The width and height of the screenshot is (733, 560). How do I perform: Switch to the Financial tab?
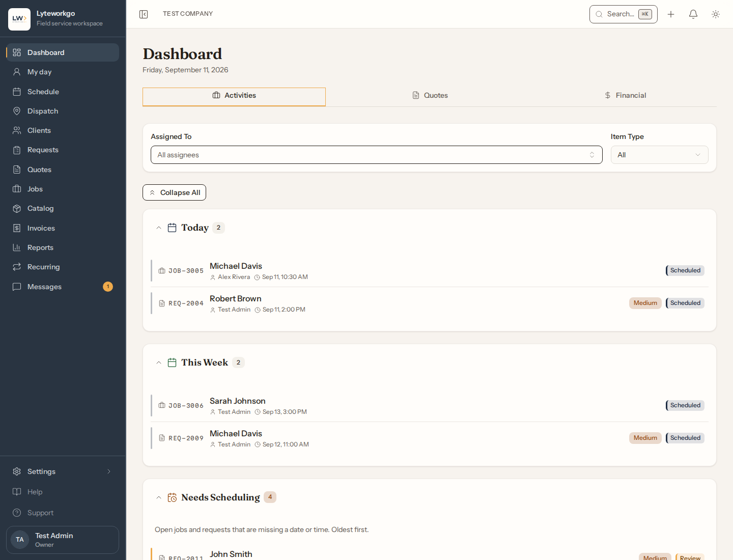pyautogui.click(x=625, y=95)
